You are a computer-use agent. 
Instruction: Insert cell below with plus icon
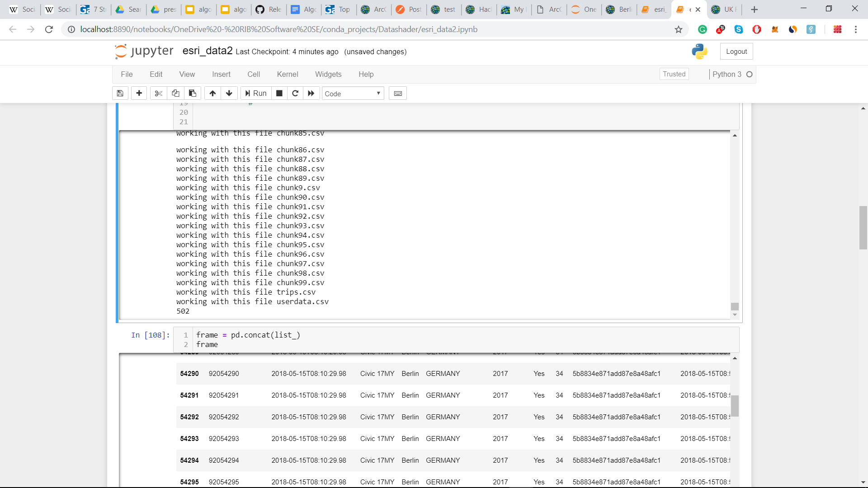coord(139,94)
